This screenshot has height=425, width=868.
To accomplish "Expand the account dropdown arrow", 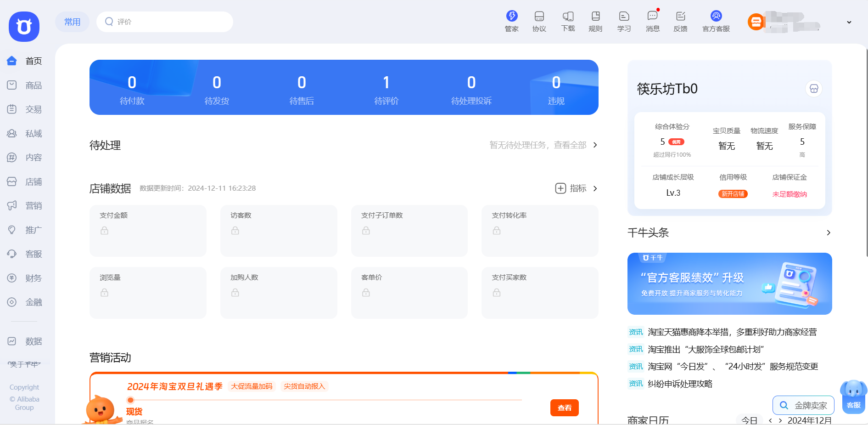I will 849,22.
